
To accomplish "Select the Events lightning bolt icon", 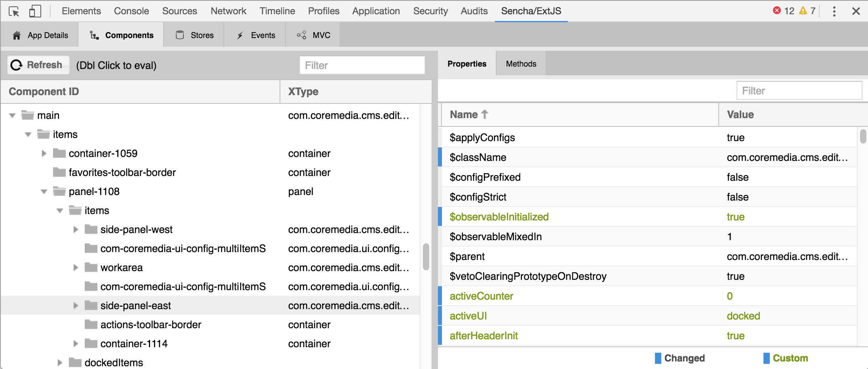I will pyautogui.click(x=240, y=35).
